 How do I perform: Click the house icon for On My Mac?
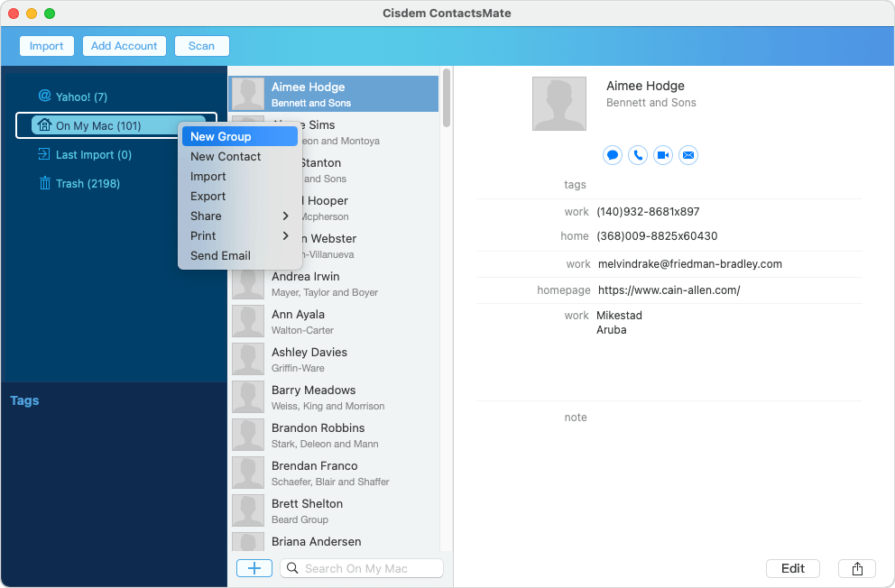click(x=44, y=124)
